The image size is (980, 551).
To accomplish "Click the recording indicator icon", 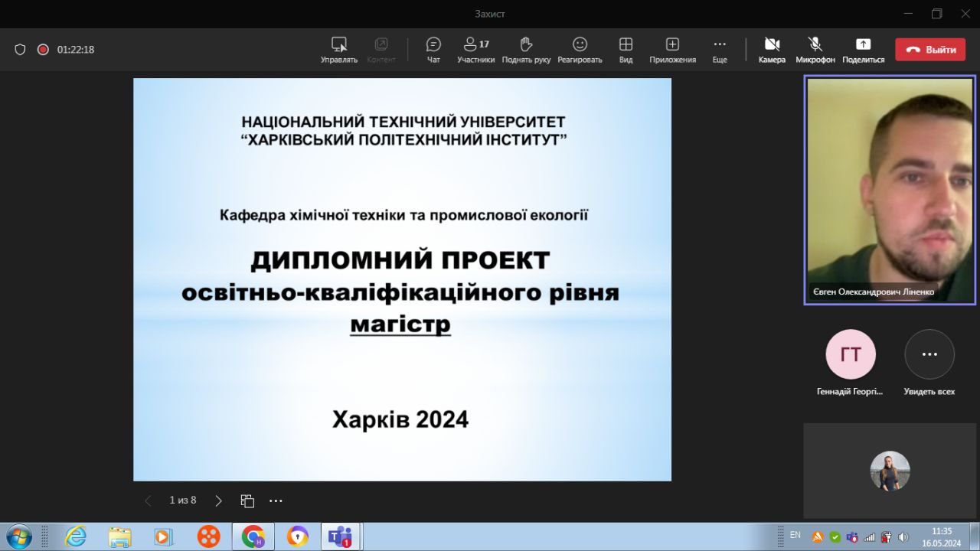I will click(43, 50).
